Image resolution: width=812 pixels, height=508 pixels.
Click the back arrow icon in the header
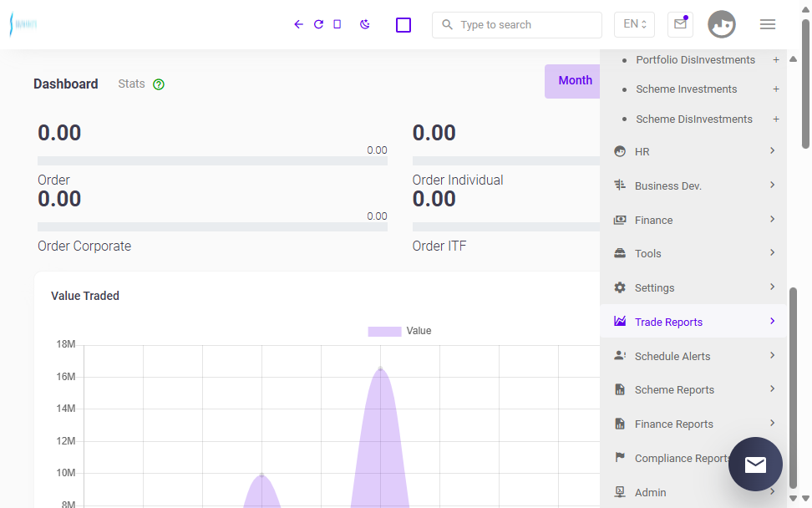pos(298,24)
